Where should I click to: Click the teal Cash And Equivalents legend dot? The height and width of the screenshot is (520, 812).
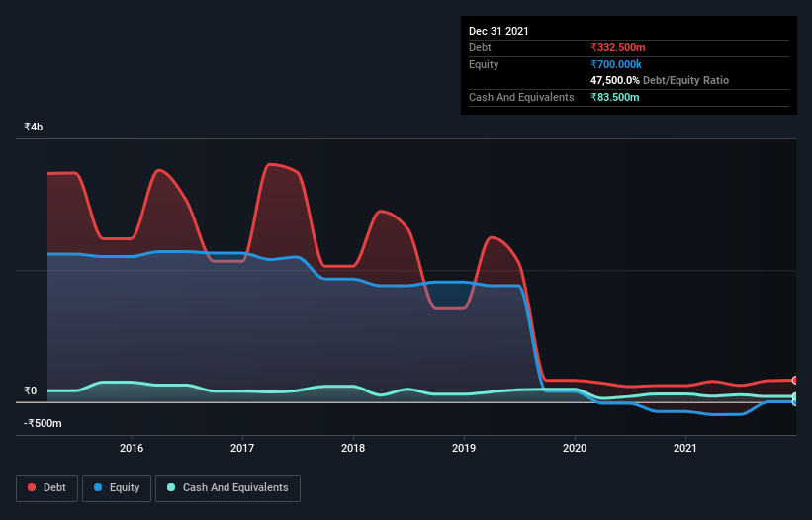(x=171, y=487)
